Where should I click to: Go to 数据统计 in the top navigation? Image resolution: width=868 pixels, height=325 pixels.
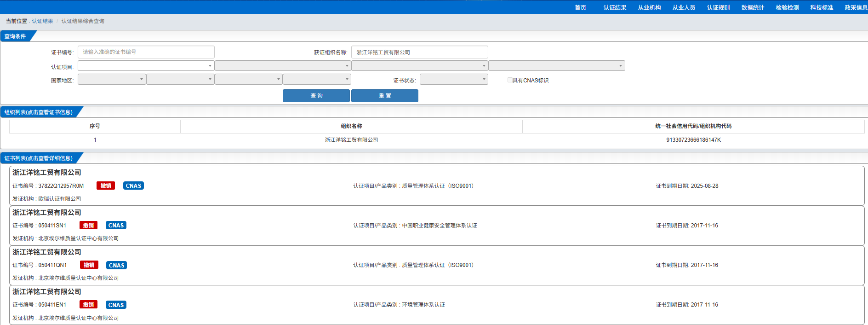[x=753, y=7]
